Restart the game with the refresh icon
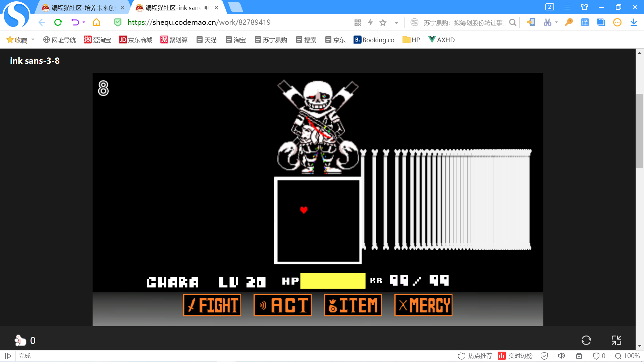644x362 pixels. coord(586,340)
